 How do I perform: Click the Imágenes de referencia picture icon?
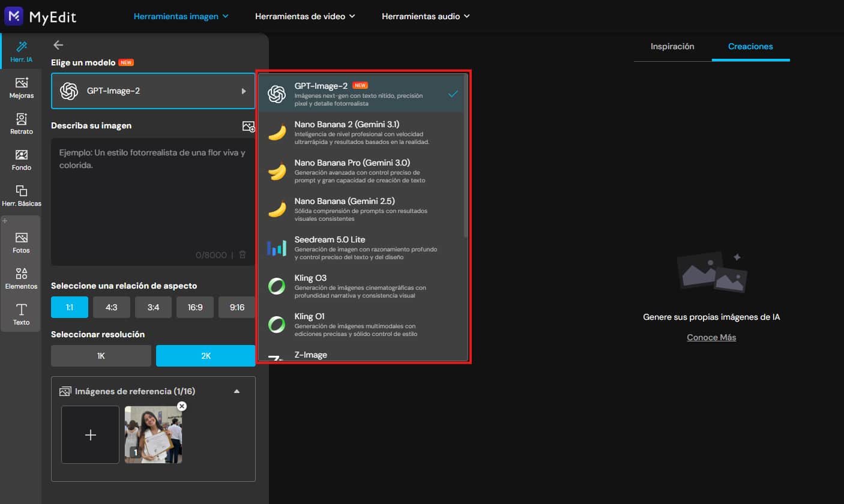[65, 391]
